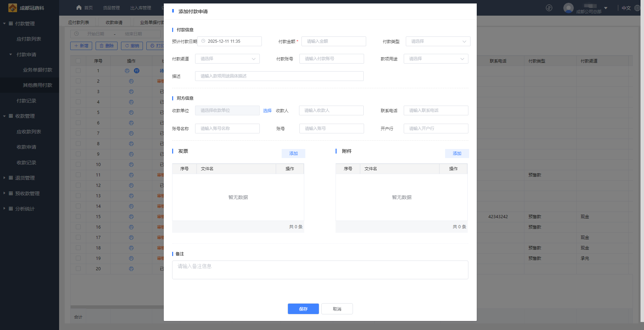Check the checkbox for row 11
The height and width of the screenshot is (330, 644).
tap(78, 175)
